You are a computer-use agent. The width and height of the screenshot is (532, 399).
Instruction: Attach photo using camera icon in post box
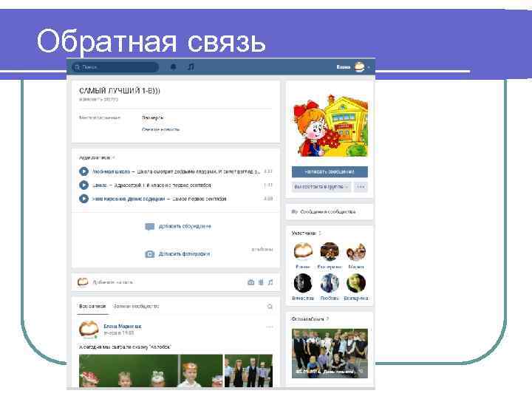click(250, 282)
